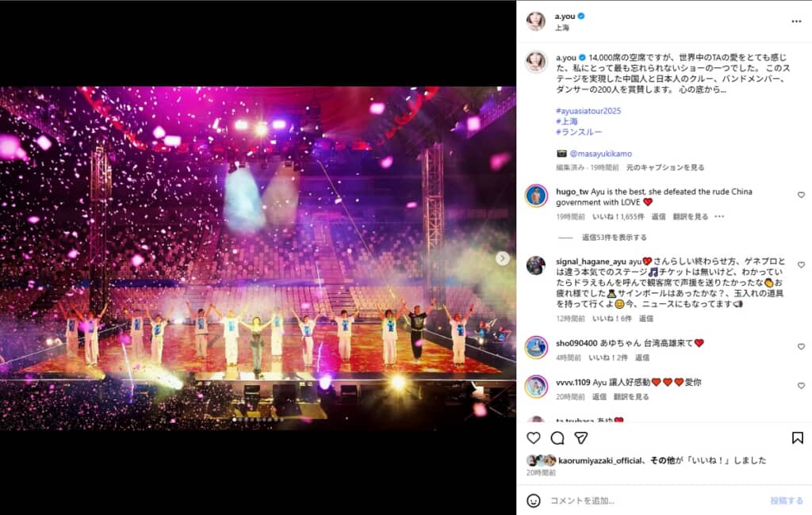Viewport: 812px width, 515px height.
Task: Like the hugo_tw comment heart
Action: pos(801,195)
